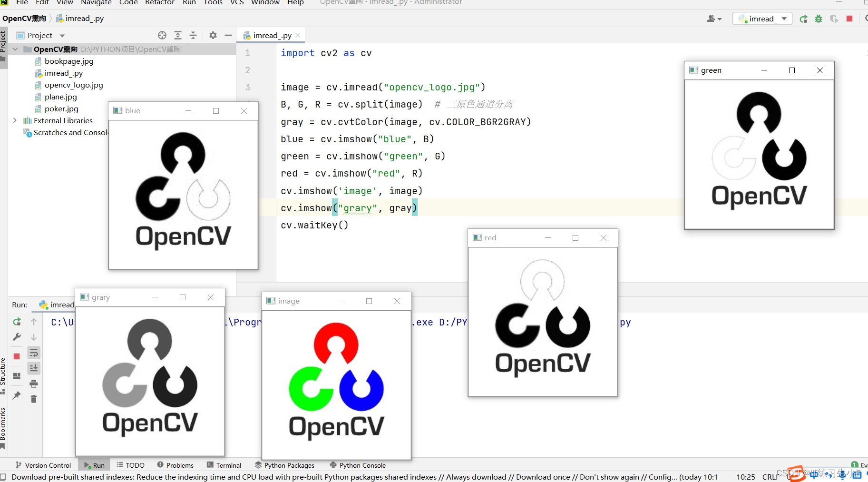Open Version Control tool window
The width and height of the screenshot is (868, 482).
click(x=43, y=465)
